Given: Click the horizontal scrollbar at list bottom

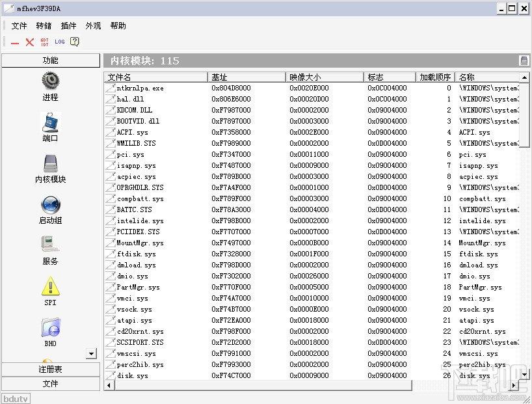Looking at the screenshot, I should 260,385.
